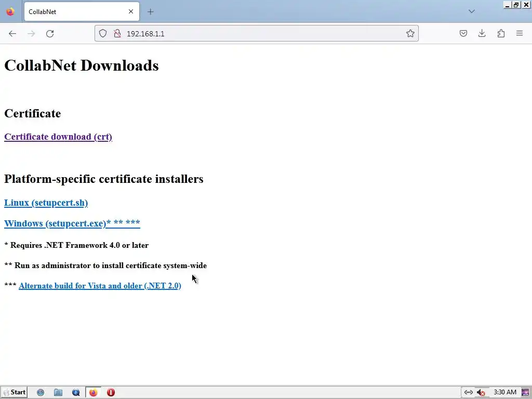Go back to the previous page

click(x=12, y=34)
